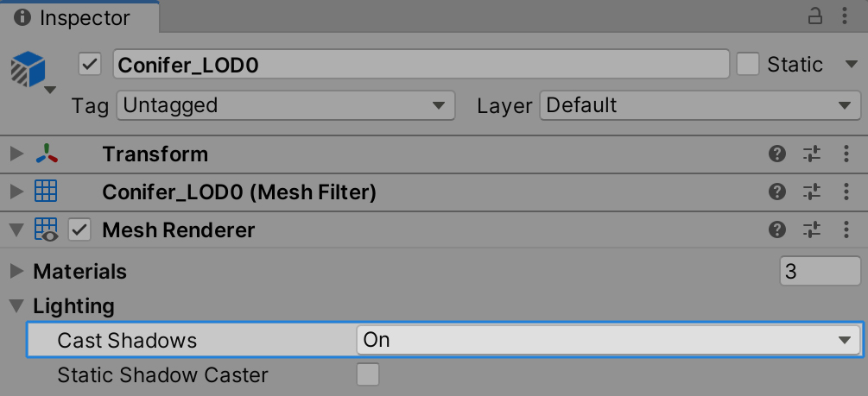The height and width of the screenshot is (396, 868).
Task: Click the Inspector lock icon
Action: click(x=814, y=16)
